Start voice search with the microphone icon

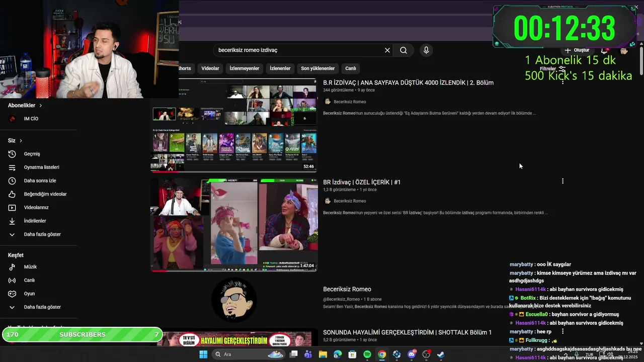tap(426, 50)
